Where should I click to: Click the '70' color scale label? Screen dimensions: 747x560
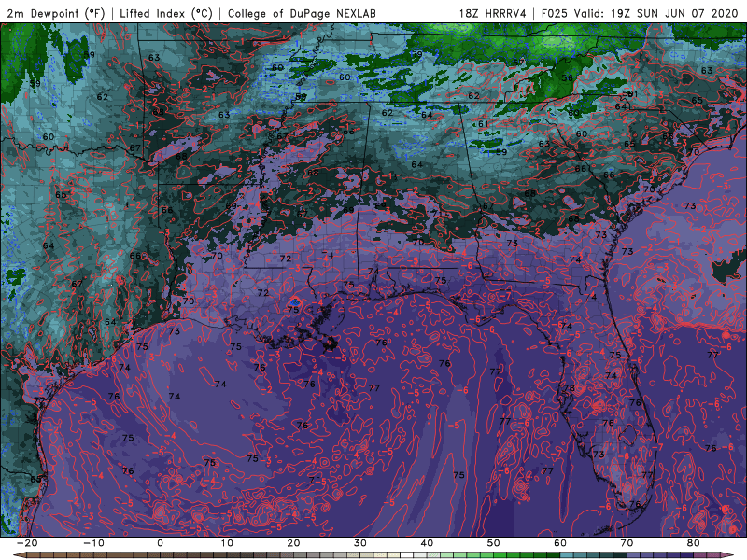click(x=627, y=543)
